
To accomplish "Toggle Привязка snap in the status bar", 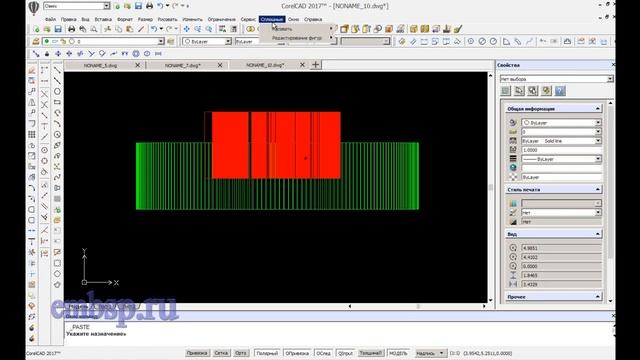I will (197, 353).
